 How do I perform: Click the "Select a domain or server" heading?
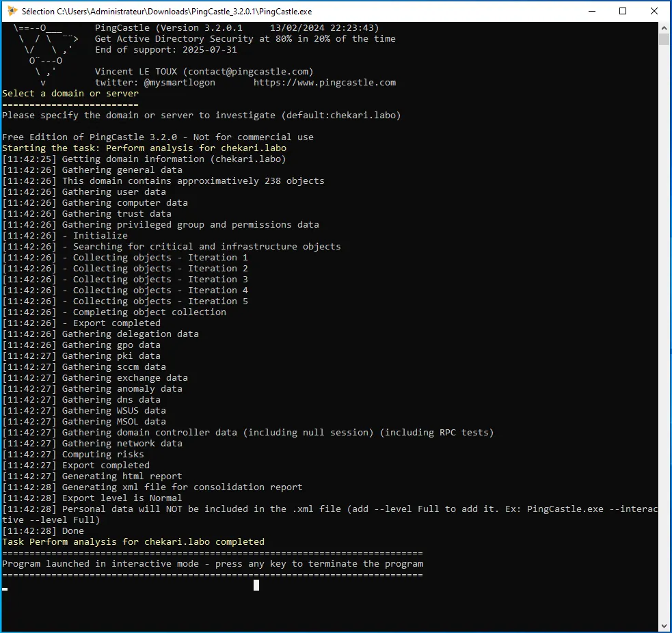[x=70, y=94]
